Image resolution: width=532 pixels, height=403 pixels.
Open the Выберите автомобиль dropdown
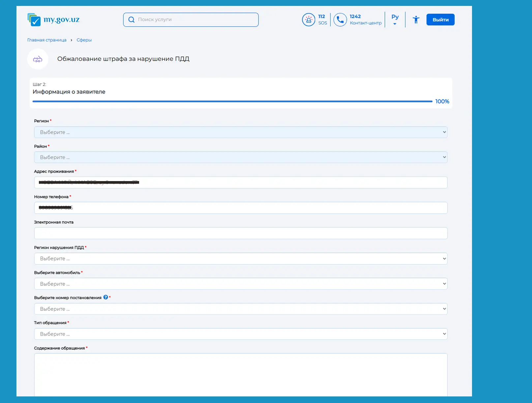(x=241, y=284)
